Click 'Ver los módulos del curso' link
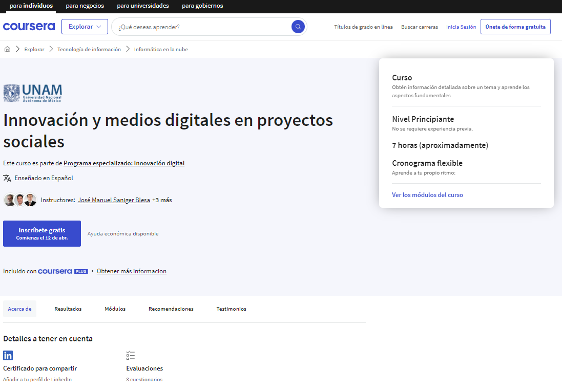 click(x=428, y=195)
